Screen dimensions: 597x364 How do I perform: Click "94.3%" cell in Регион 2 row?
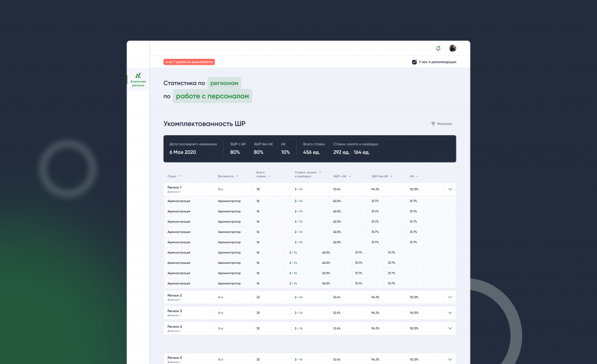click(x=375, y=298)
